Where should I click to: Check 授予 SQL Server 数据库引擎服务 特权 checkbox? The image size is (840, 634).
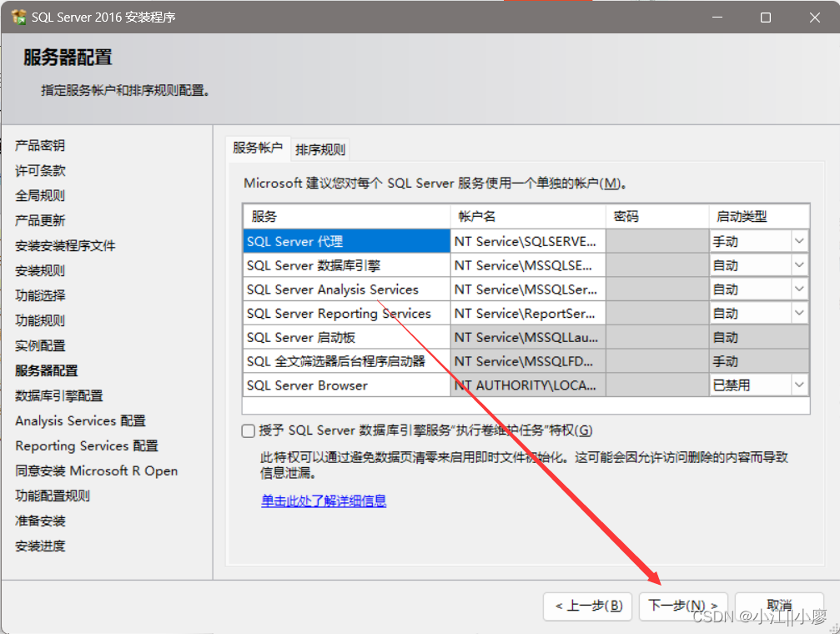click(248, 430)
